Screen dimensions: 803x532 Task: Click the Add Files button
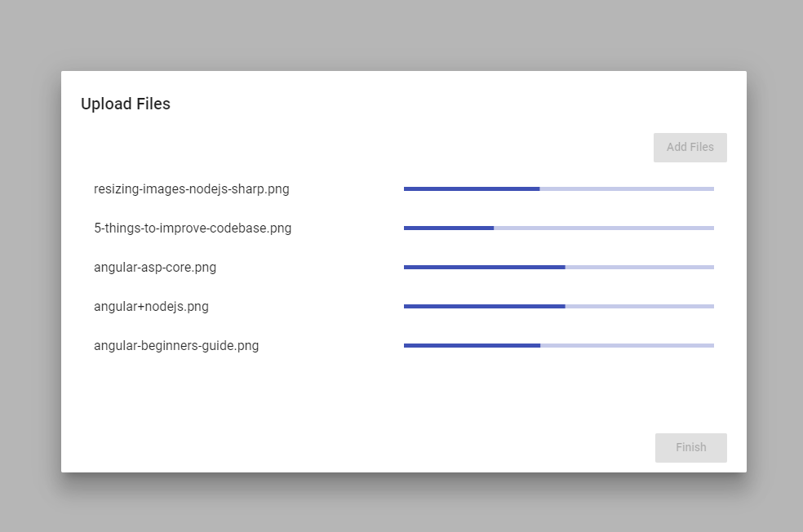click(690, 148)
